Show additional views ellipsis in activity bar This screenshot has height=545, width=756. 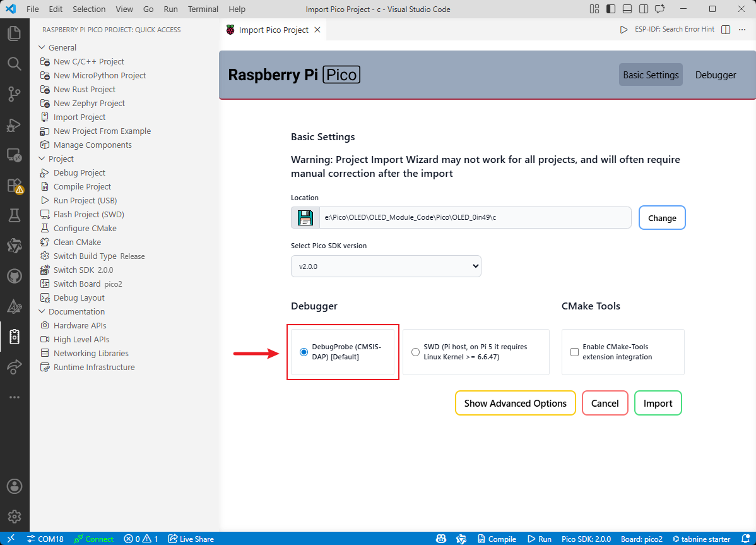click(x=15, y=397)
